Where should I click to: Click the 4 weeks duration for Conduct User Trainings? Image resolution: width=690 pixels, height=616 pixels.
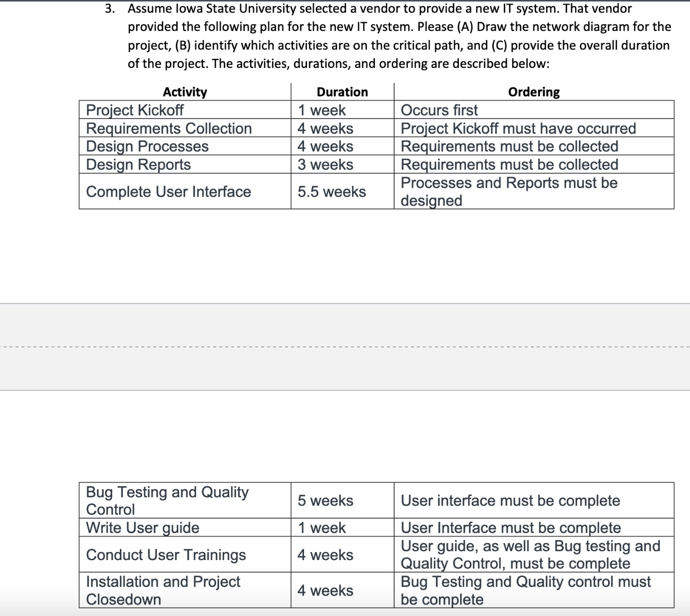325,555
